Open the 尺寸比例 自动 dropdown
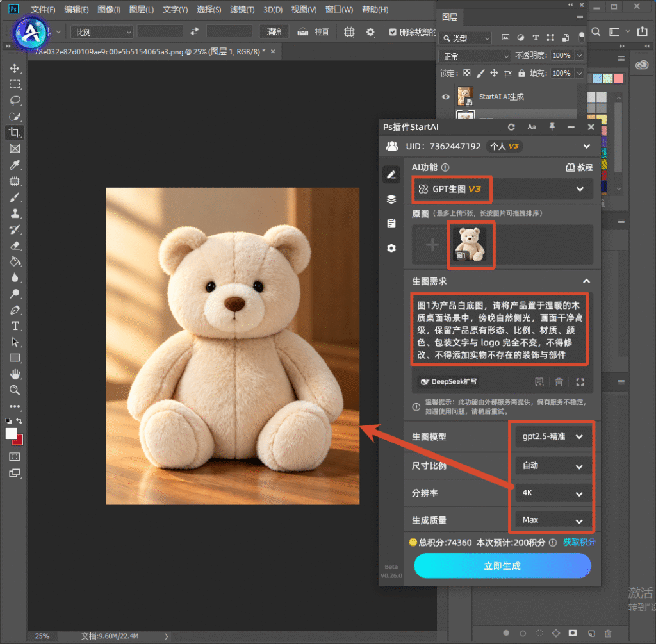 (553, 466)
